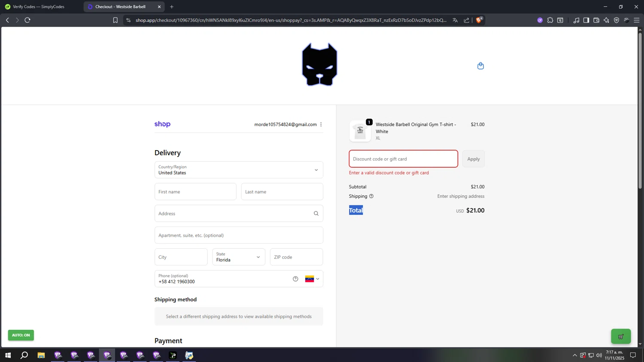Image resolution: width=644 pixels, height=362 pixels.
Task: Open the browser hamburger main menu
Action: point(637,20)
